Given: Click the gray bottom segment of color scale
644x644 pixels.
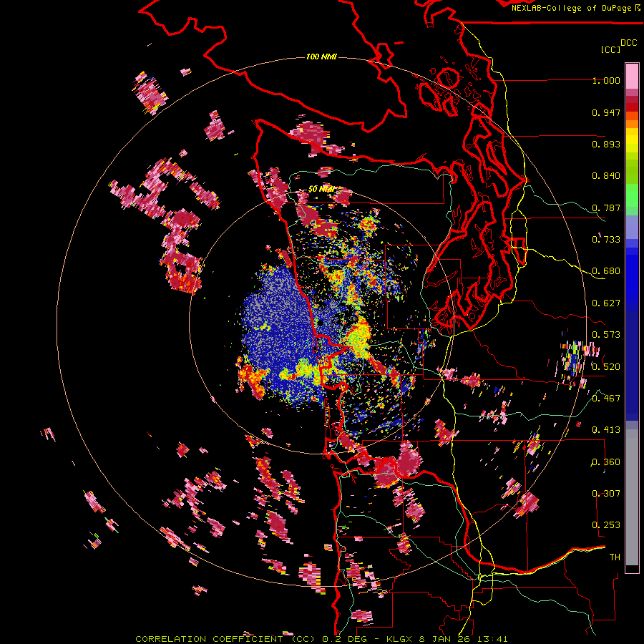Looking at the screenshot, I should pyautogui.click(x=632, y=497).
